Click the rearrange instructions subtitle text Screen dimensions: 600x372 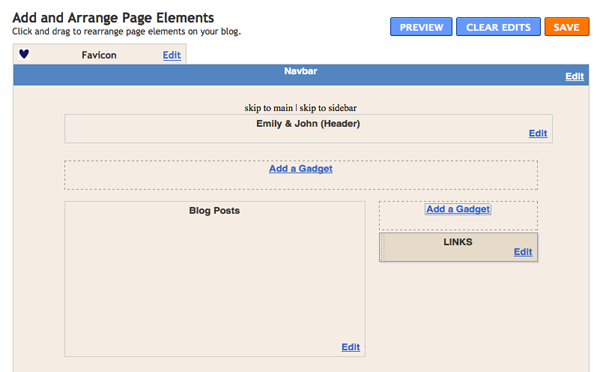click(x=127, y=31)
